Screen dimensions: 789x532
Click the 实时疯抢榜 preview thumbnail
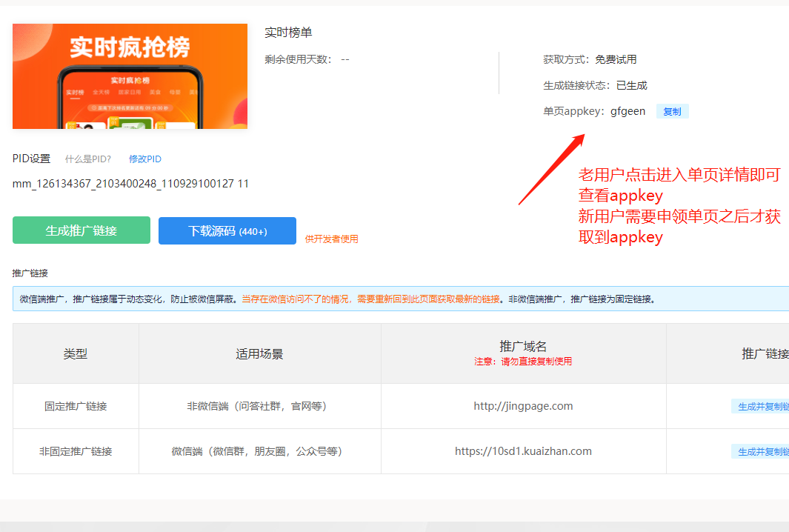coord(130,76)
